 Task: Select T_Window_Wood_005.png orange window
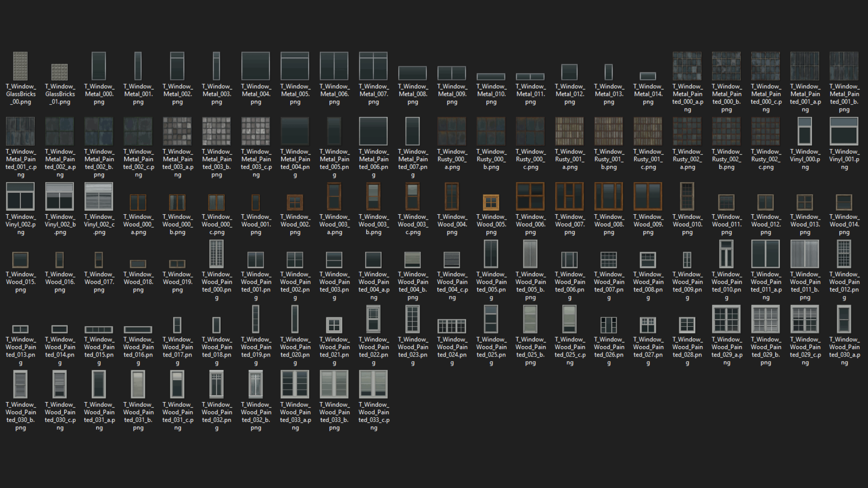[491, 202]
